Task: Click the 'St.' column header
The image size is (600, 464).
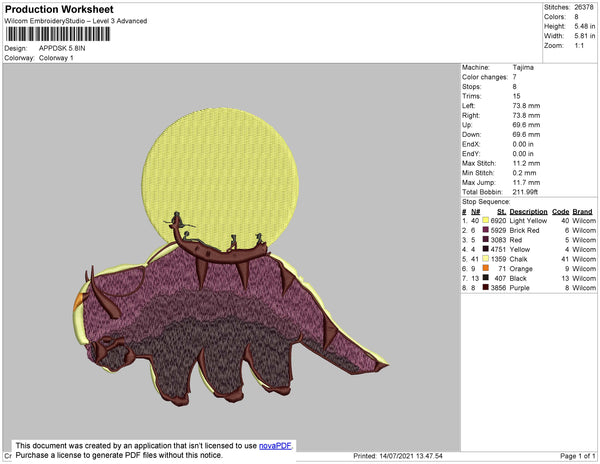Action: (x=501, y=212)
